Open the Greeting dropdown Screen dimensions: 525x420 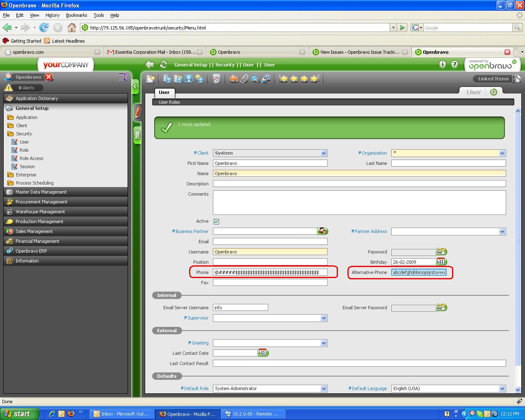click(x=324, y=343)
